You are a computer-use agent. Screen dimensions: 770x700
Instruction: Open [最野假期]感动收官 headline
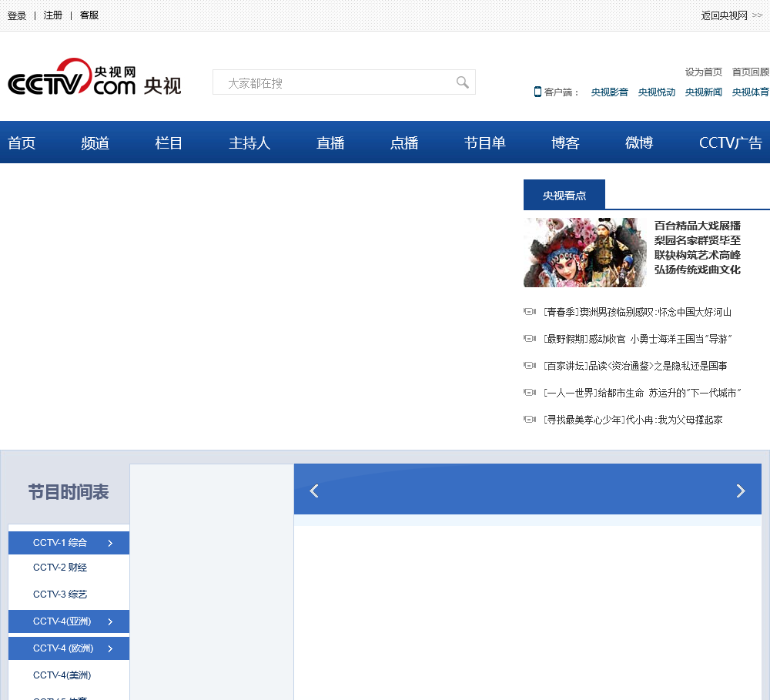click(x=638, y=339)
